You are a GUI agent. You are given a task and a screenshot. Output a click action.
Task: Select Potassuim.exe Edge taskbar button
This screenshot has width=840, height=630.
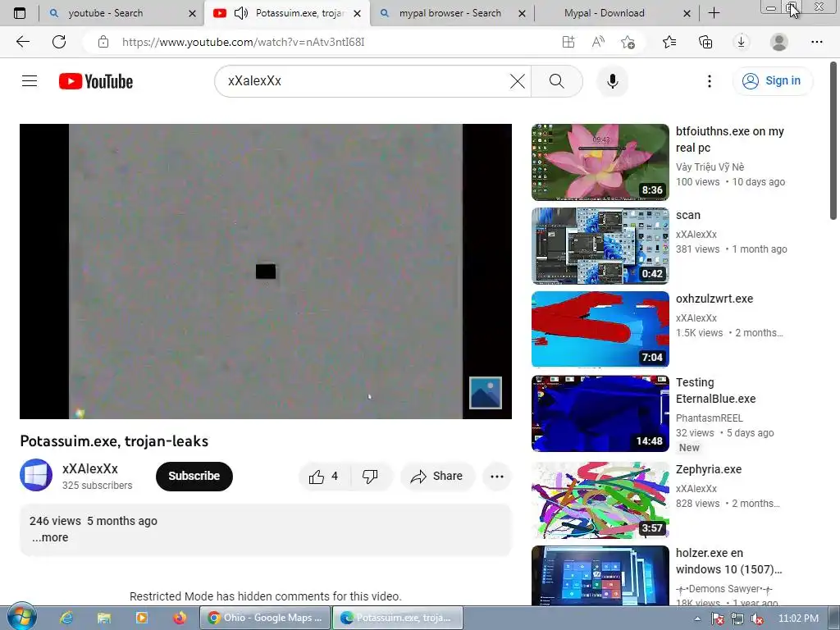(398, 618)
